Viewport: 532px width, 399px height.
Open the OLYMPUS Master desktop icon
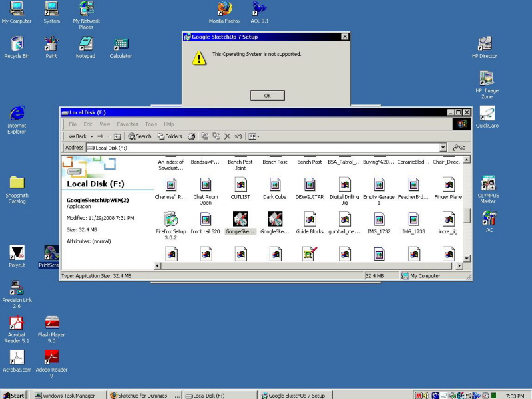(x=488, y=190)
